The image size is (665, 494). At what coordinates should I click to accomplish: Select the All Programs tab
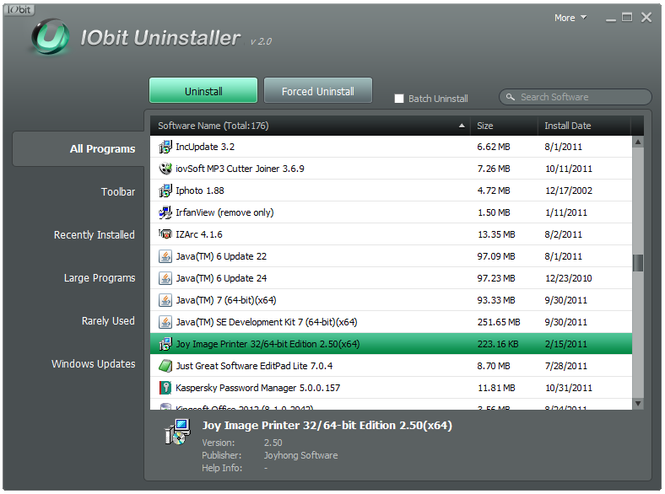(x=79, y=149)
